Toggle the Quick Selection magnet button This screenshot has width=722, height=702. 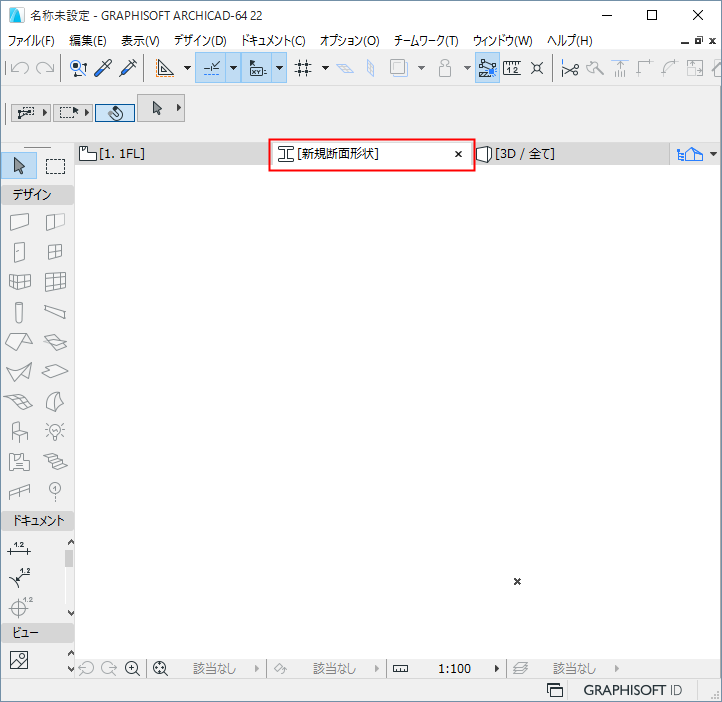point(115,113)
